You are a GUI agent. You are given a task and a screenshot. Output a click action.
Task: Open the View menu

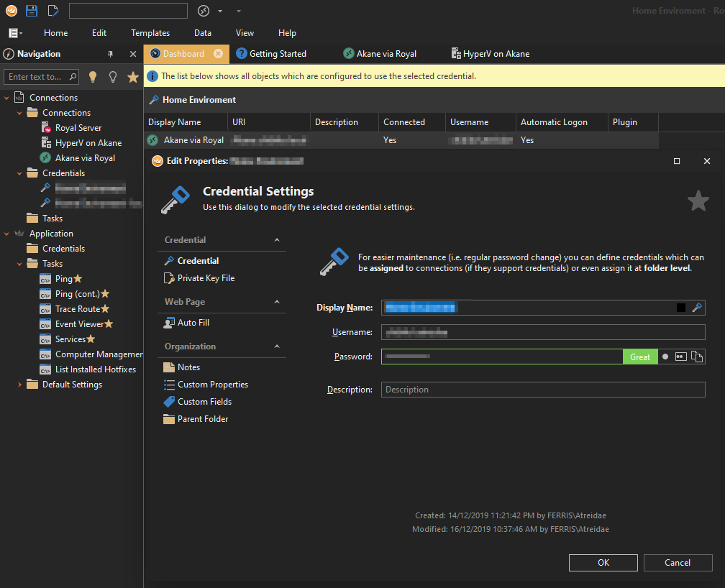pos(245,33)
